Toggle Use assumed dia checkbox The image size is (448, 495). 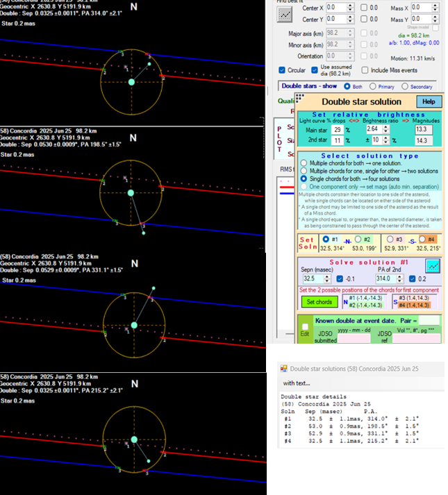(x=315, y=70)
